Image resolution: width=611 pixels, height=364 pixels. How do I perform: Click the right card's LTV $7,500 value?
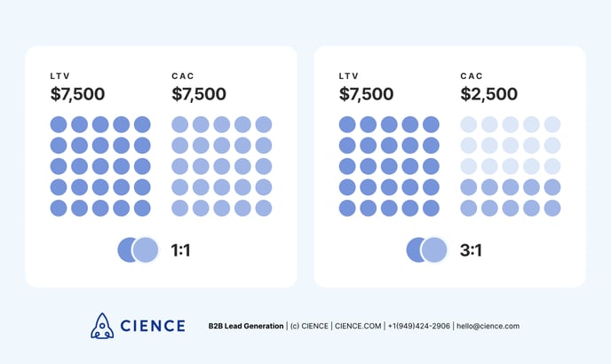click(366, 94)
